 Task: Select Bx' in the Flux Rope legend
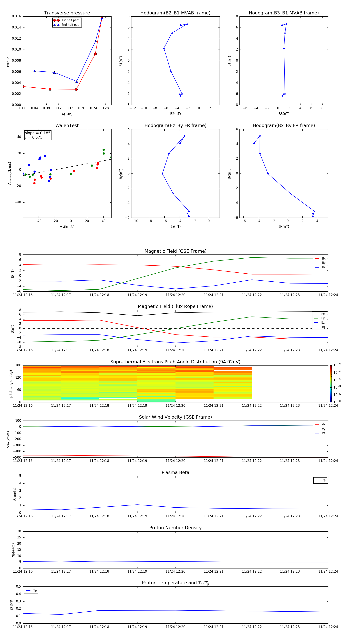tap(320, 314)
